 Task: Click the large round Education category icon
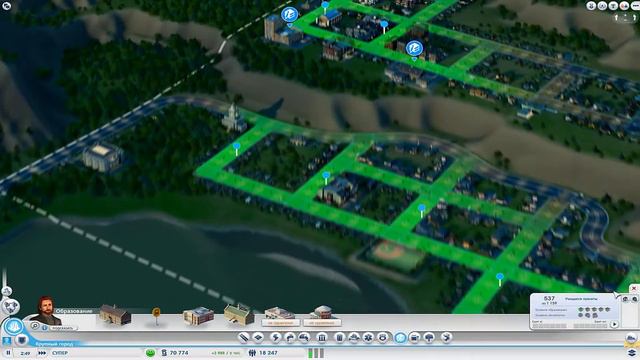coord(13,327)
